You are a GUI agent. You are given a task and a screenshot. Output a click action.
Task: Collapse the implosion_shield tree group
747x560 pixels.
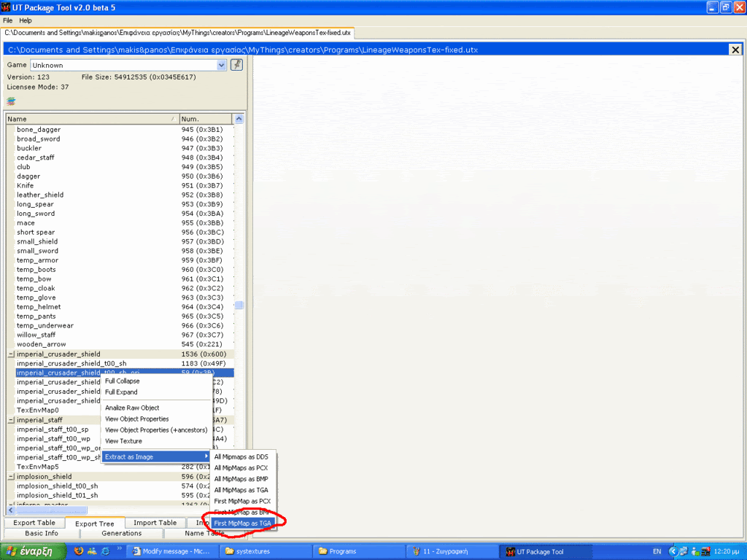click(x=11, y=477)
